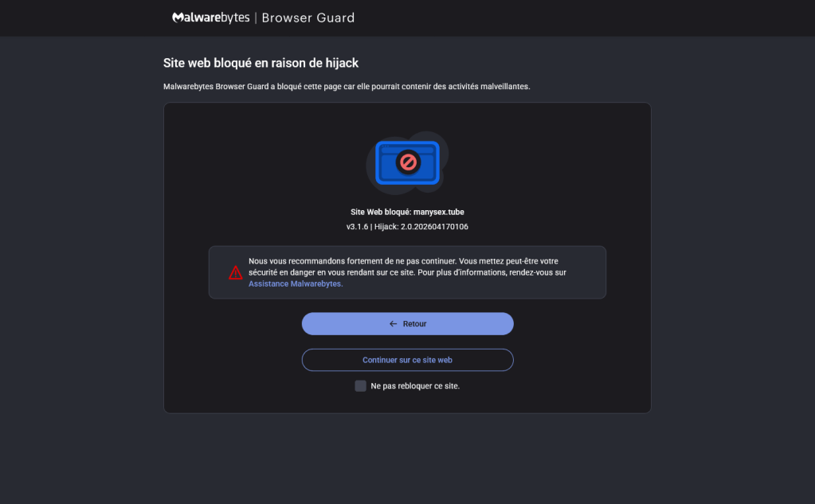Image resolution: width=815 pixels, height=504 pixels.
Task: Click the blocked domain manysex.tube text
Action: click(439, 212)
